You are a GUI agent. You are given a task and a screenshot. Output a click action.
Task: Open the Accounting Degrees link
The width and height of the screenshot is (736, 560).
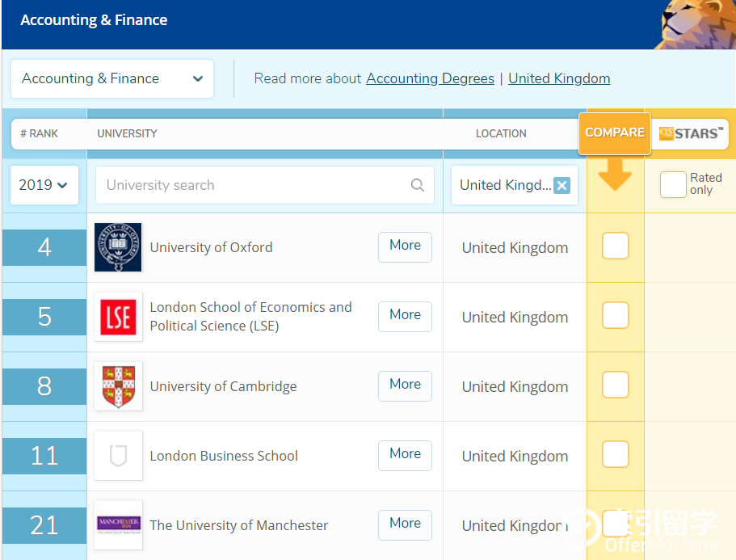click(430, 78)
